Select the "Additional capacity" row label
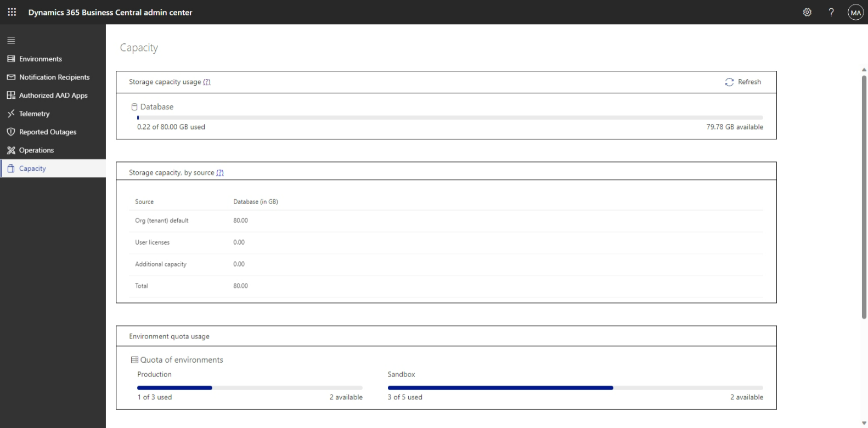Image resolution: width=868 pixels, height=428 pixels. coord(161,264)
